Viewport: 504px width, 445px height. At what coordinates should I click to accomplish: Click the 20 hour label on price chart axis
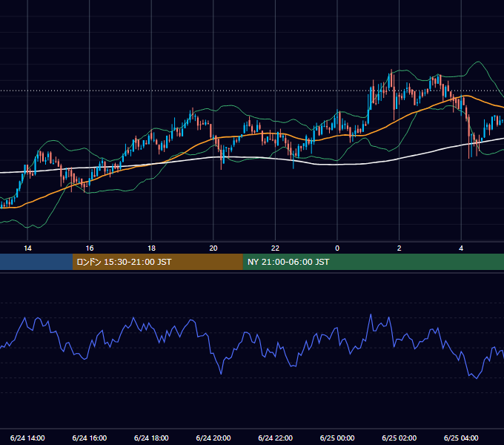coord(213,248)
